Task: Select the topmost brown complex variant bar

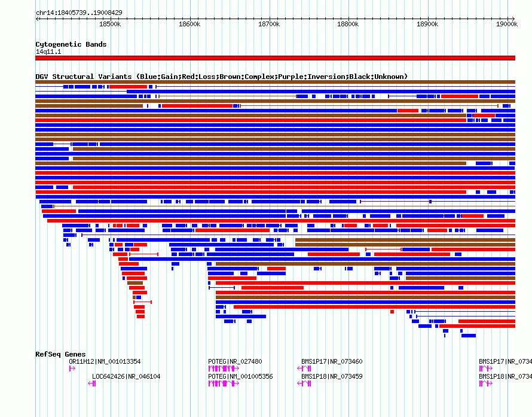Action: click(275, 82)
